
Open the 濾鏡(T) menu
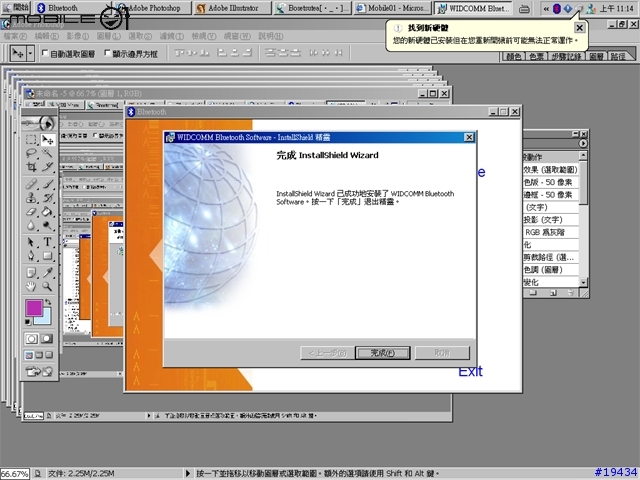pyautogui.click(x=171, y=36)
